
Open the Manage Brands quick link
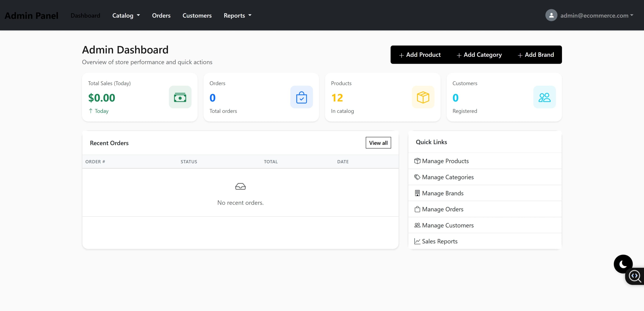(x=485, y=193)
